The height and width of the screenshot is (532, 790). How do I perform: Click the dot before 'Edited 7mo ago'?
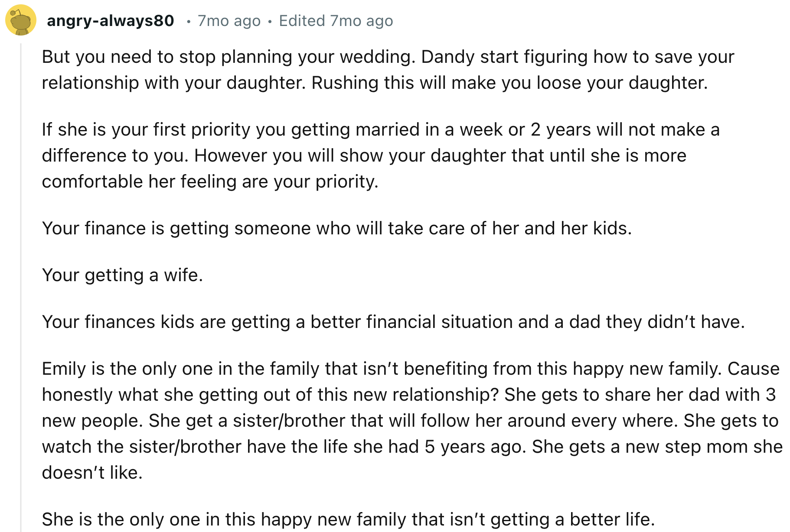[270, 21]
